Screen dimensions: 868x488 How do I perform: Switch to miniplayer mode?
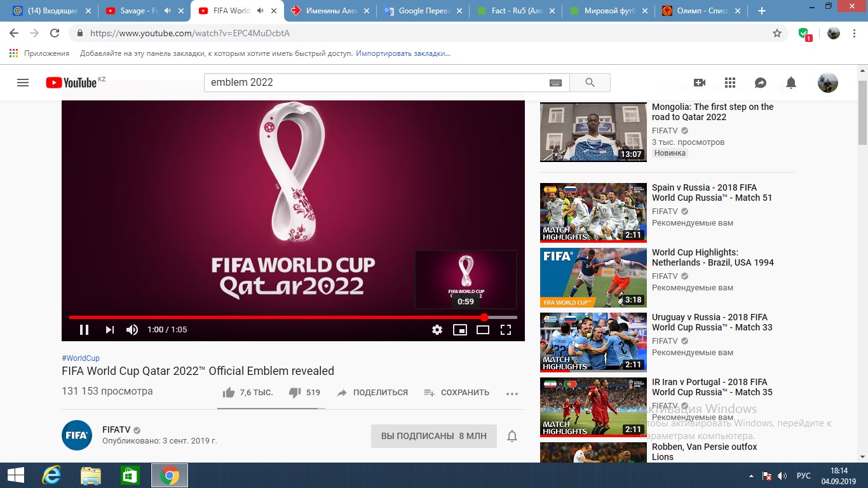[x=459, y=330]
